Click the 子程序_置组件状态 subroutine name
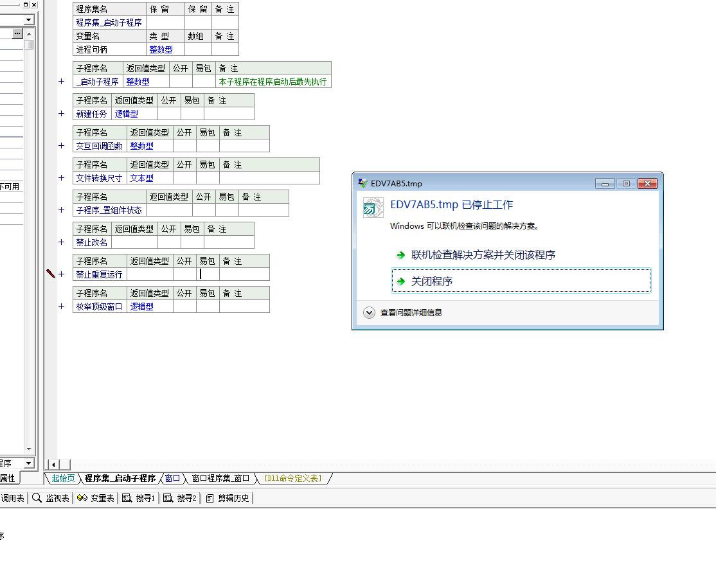This screenshot has height=588, width=716. [x=109, y=210]
